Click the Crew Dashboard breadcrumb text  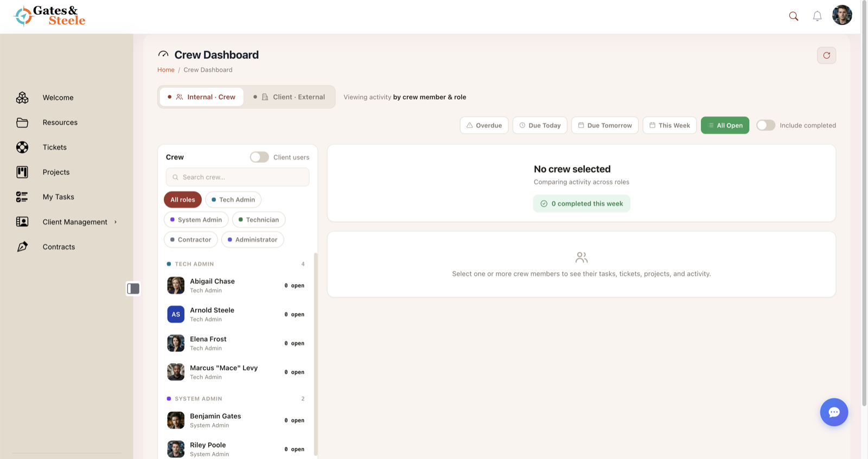click(x=208, y=70)
